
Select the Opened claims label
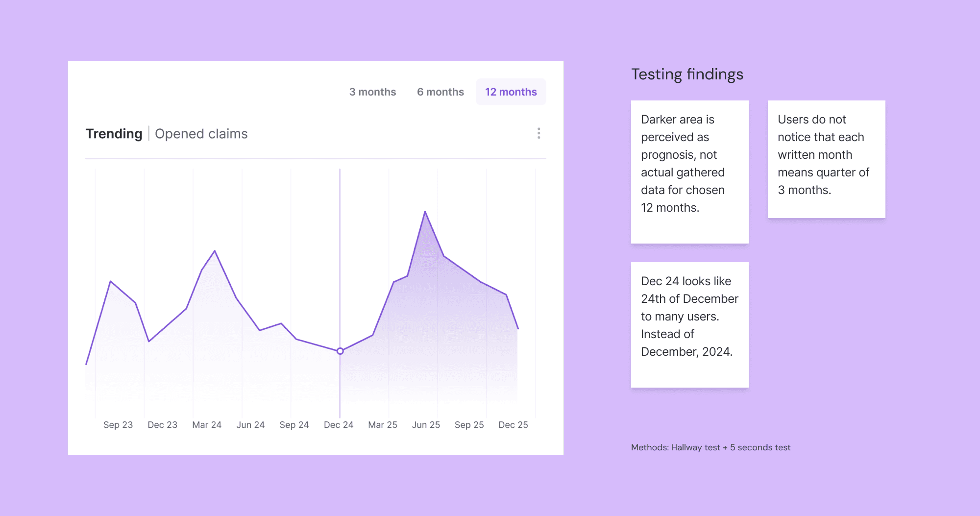tap(201, 133)
